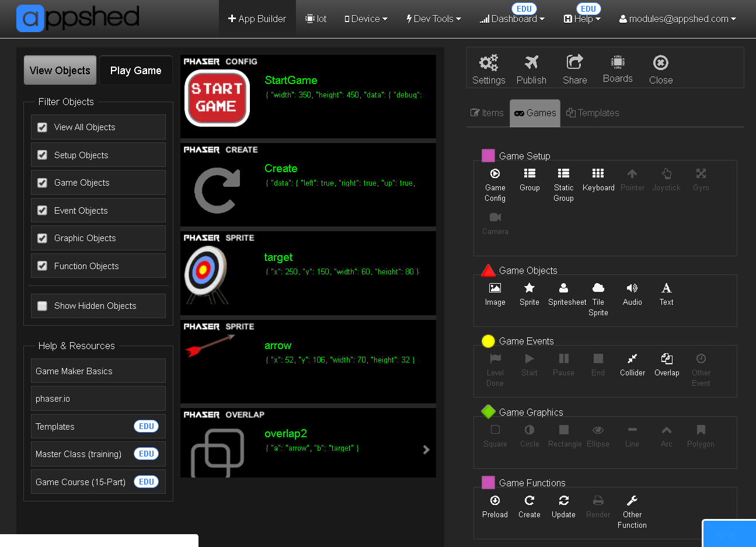Open the Boards chip icon

(x=618, y=61)
